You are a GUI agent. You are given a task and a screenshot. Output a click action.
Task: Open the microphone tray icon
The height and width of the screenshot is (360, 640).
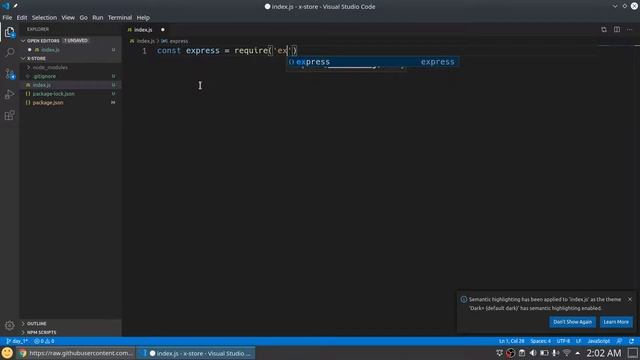pyautogui.click(x=555, y=353)
